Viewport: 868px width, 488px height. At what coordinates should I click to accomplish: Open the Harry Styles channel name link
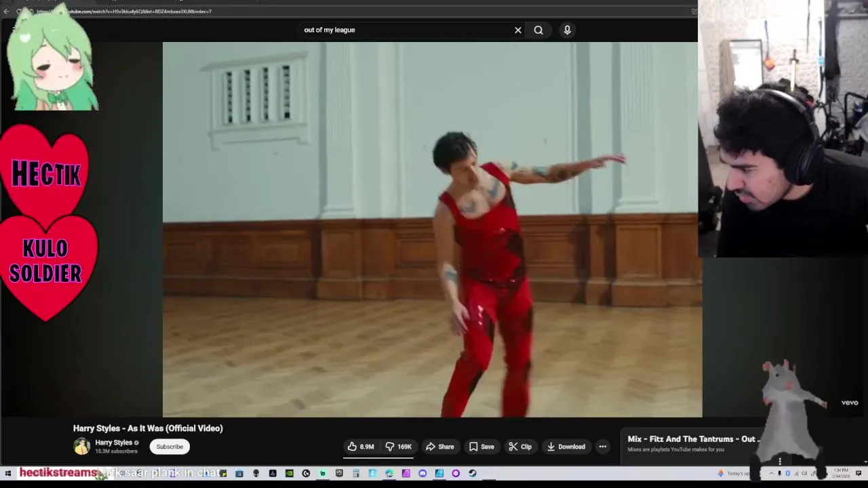[113, 443]
